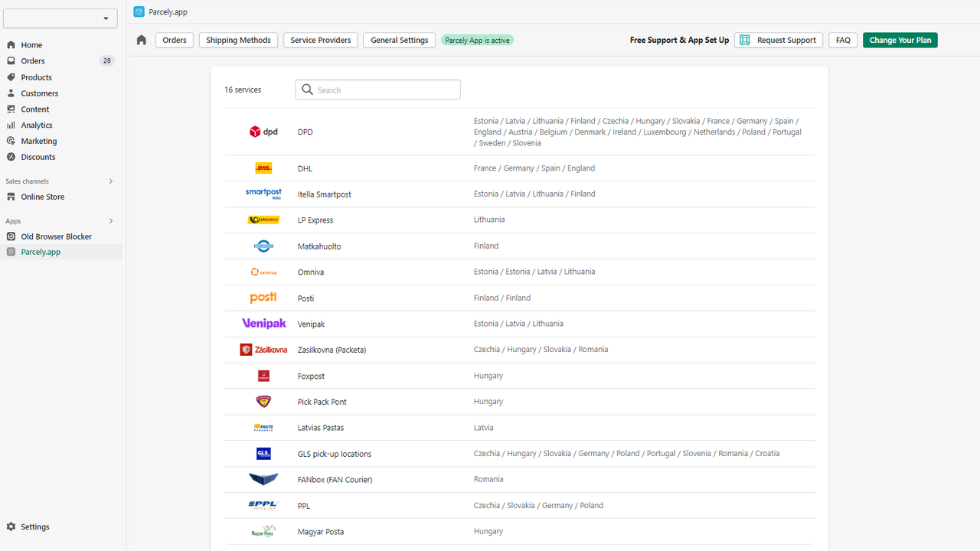This screenshot has width=980, height=551.
Task: Click the Venipak logo
Action: tap(263, 324)
